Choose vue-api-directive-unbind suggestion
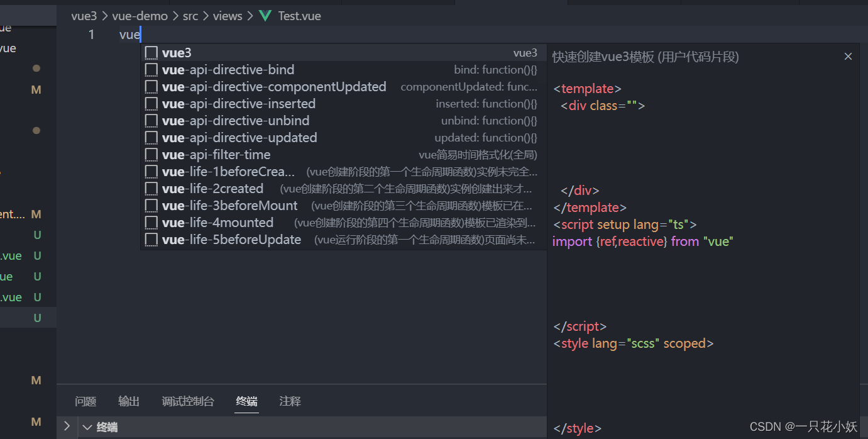The height and width of the screenshot is (439, 868). (x=343, y=121)
